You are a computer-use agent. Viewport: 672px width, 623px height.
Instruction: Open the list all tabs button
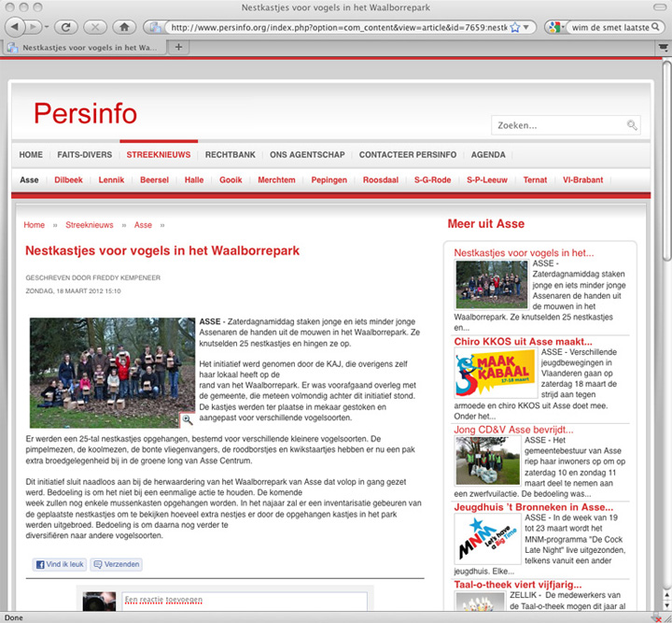tap(664, 47)
